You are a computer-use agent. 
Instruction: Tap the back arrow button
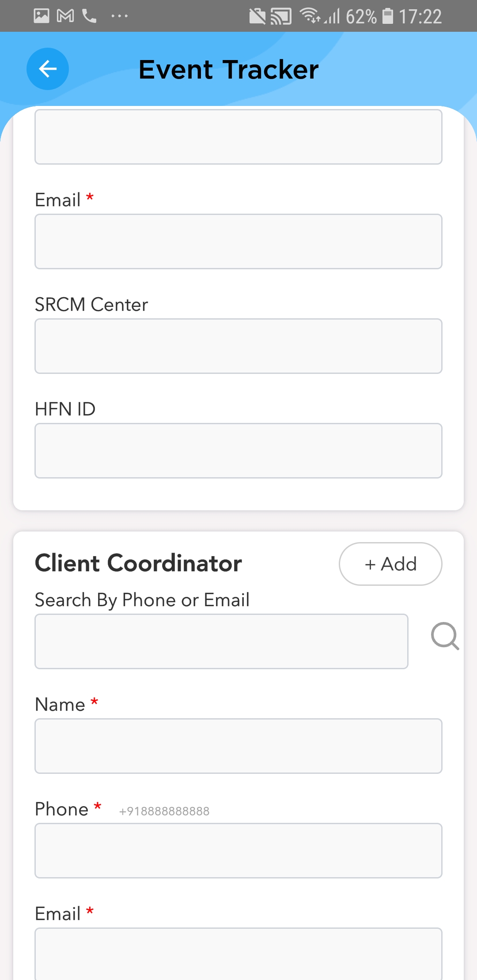(48, 69)
